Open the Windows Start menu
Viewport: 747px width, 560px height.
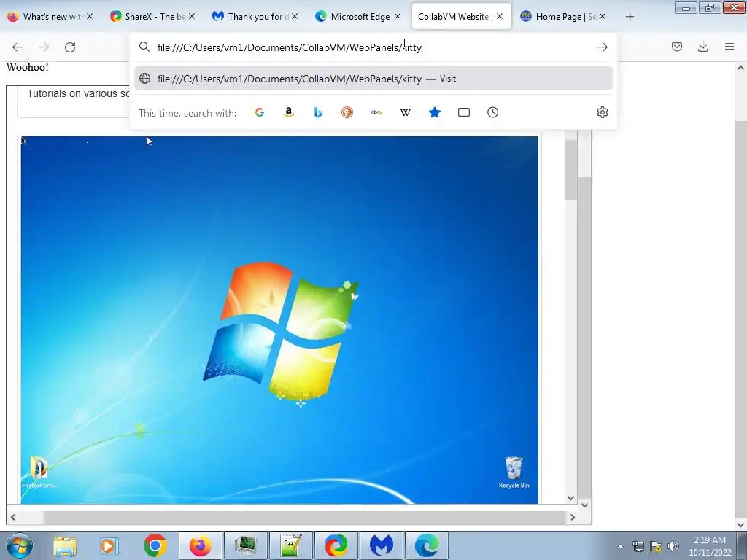coord(20,545)
